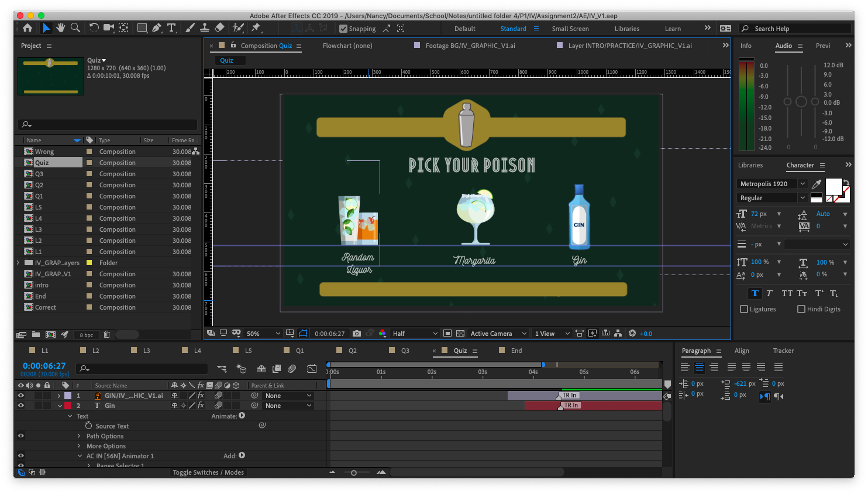The image size is (868, 494).
Task: Click Toggle Switches / Modes button
Action: (208, 472)
